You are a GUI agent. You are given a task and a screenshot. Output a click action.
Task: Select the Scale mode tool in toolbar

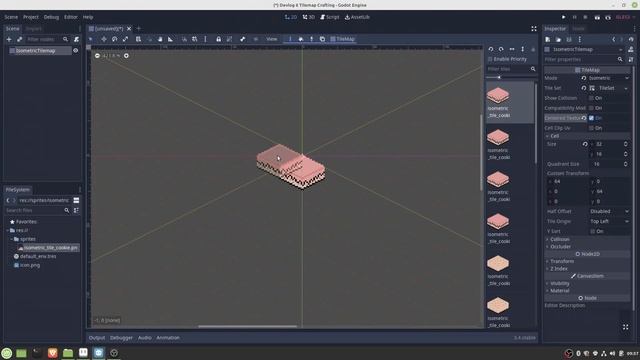point(126,39)
